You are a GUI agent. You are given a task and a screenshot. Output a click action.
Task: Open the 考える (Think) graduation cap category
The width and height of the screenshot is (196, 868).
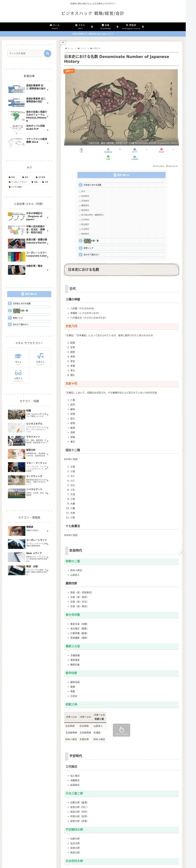[x=18, y=359]
